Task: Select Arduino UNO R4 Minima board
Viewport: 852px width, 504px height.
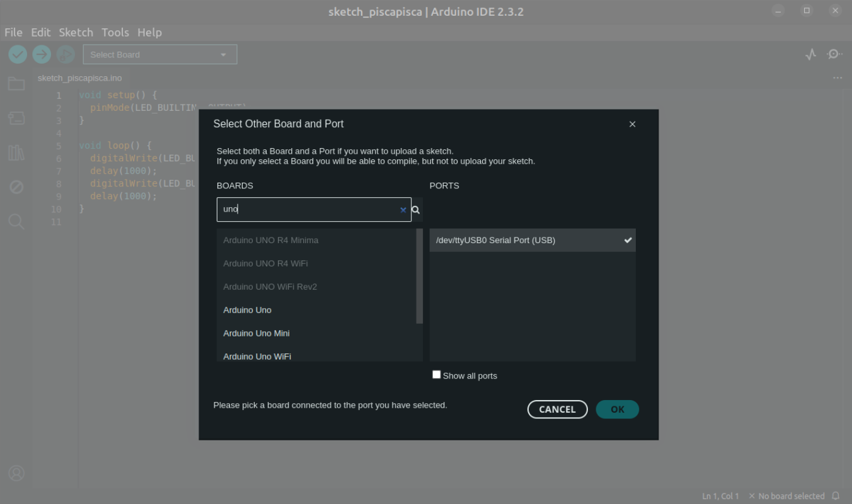Action: click(x=316, y=240)
